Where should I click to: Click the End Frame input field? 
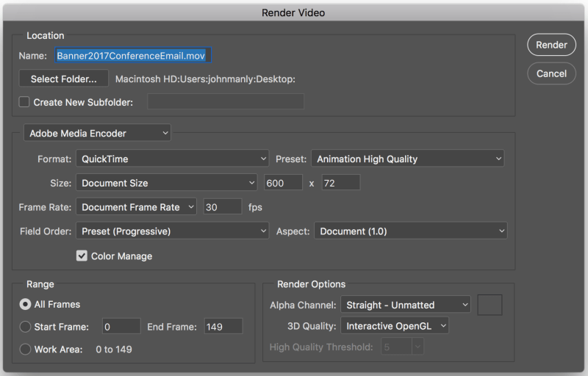pyautogui.click(x=223, y=327)
